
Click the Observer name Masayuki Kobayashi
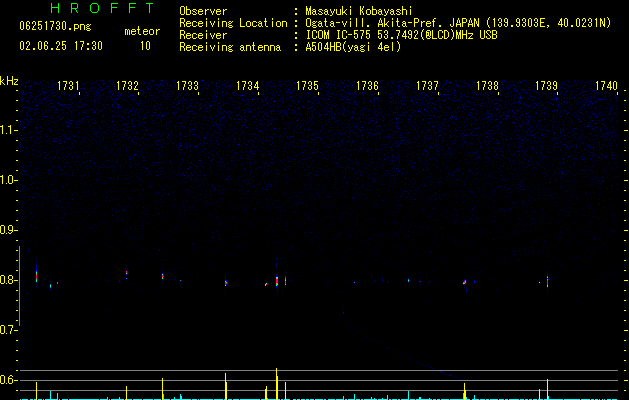pyautogui.click(x=359, y=11)
